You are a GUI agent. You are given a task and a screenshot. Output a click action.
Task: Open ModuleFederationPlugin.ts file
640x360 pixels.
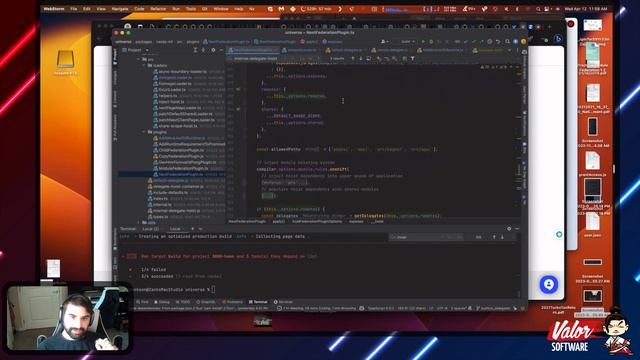[183, 168]
